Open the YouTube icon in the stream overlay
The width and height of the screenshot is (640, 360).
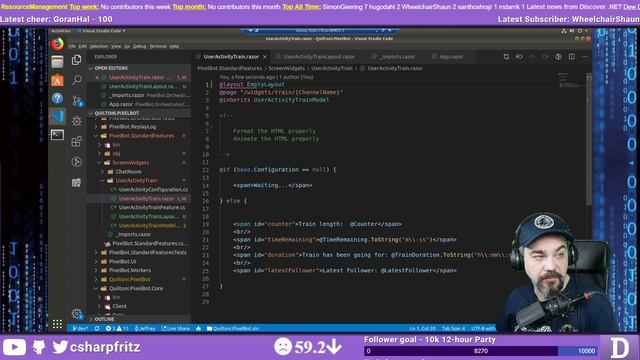pyautogui.click(x=14, y=347)
